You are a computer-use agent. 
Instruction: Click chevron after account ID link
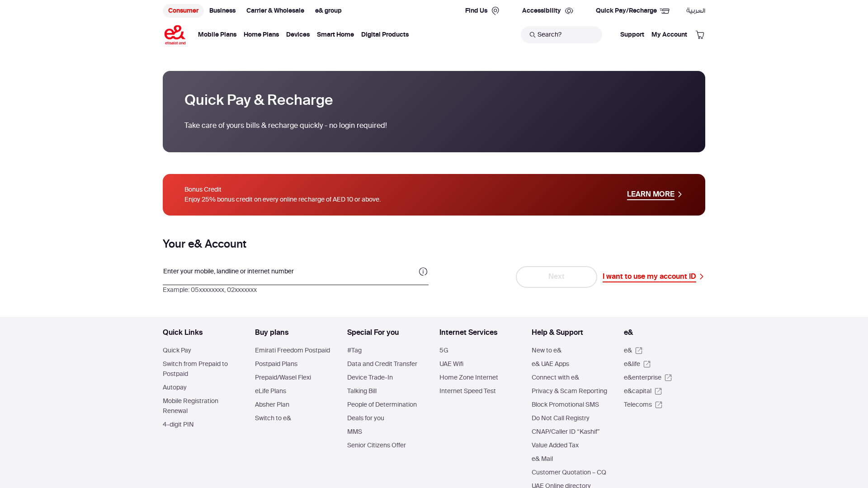701,277
